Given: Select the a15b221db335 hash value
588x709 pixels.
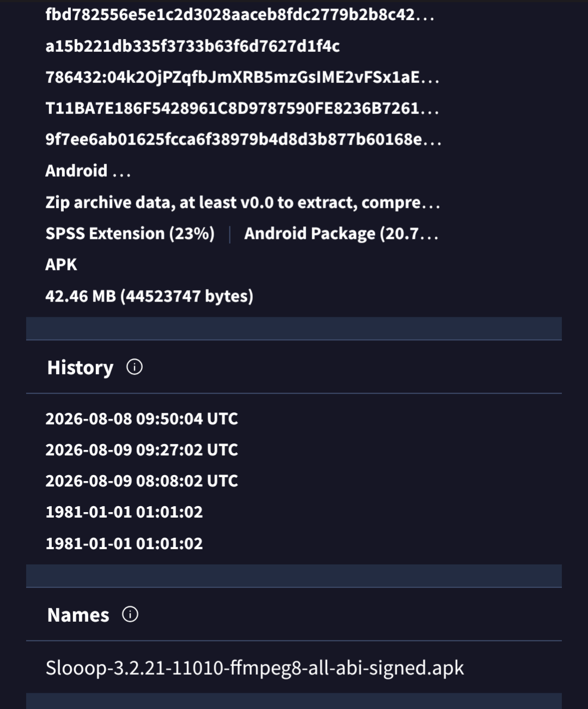Looking at the screenshot, I should click(192, 46).
